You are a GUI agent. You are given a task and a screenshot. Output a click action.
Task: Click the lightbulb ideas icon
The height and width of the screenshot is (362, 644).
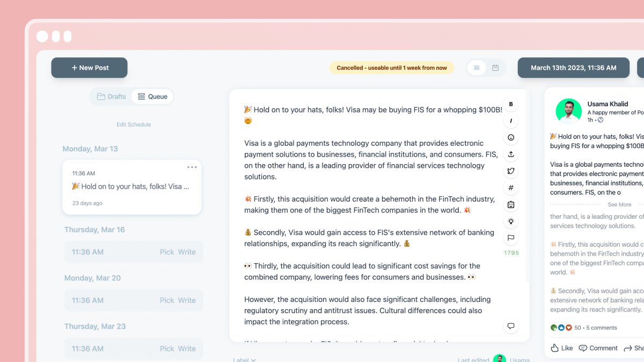point(511,221)
